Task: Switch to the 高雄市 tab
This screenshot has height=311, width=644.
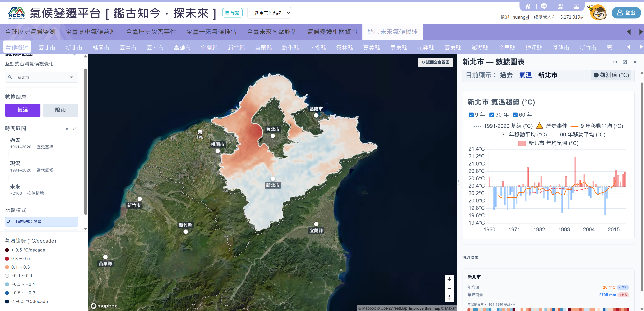Action: click(x=182, y=48)
